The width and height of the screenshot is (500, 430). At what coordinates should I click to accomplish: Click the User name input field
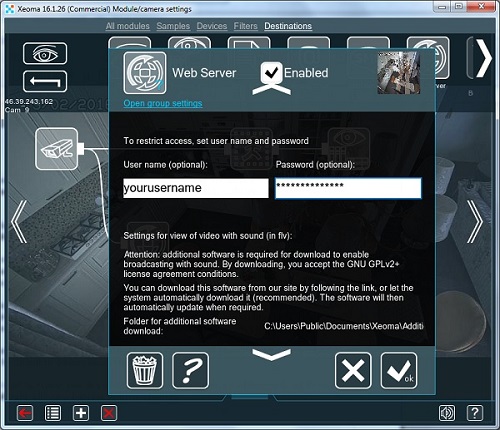(x=196, y=188)
